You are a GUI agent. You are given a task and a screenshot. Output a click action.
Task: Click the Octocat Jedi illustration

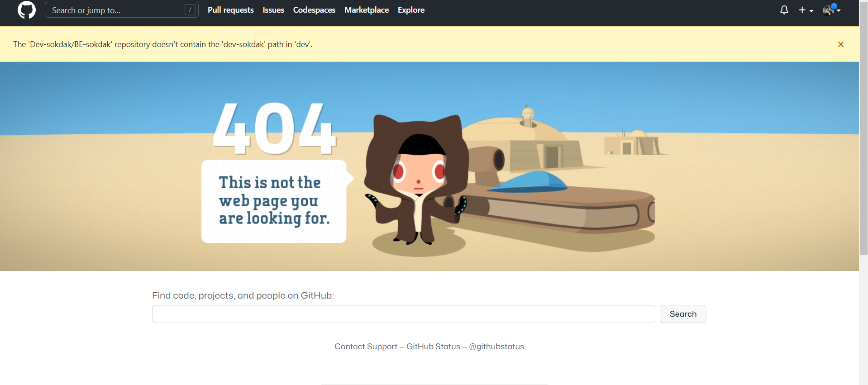(416, 179)
